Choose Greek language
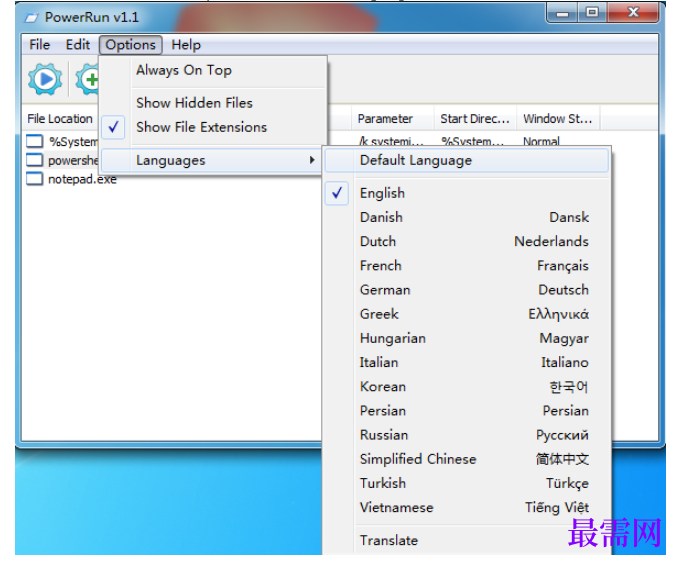Image resolution: width=680 pixels, height=564 pixels. click(467, 314)
